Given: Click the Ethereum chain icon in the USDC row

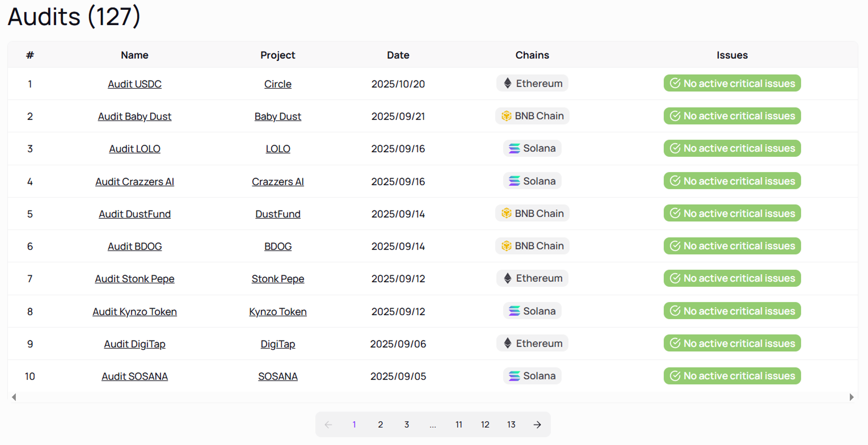Looking at the screenshot, I should (507, 83).
